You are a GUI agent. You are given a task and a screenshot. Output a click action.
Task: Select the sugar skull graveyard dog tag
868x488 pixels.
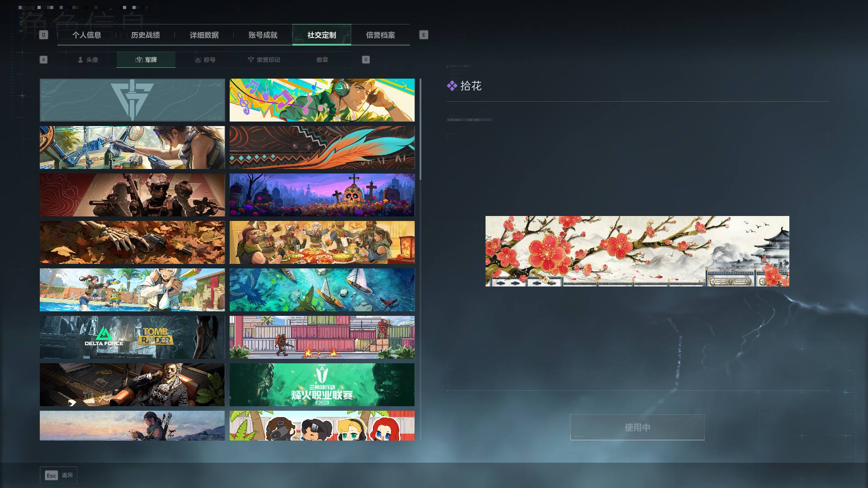(x=322, y=195)
